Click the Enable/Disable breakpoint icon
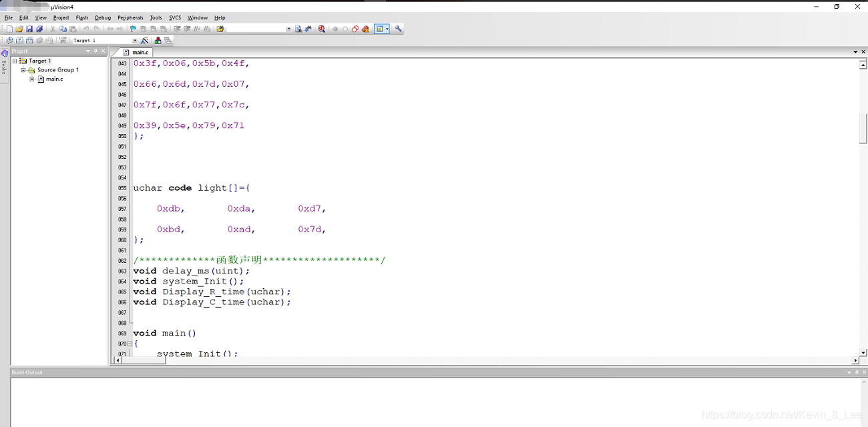This screenshot has height=427, width=868. (x=345, y=29)
